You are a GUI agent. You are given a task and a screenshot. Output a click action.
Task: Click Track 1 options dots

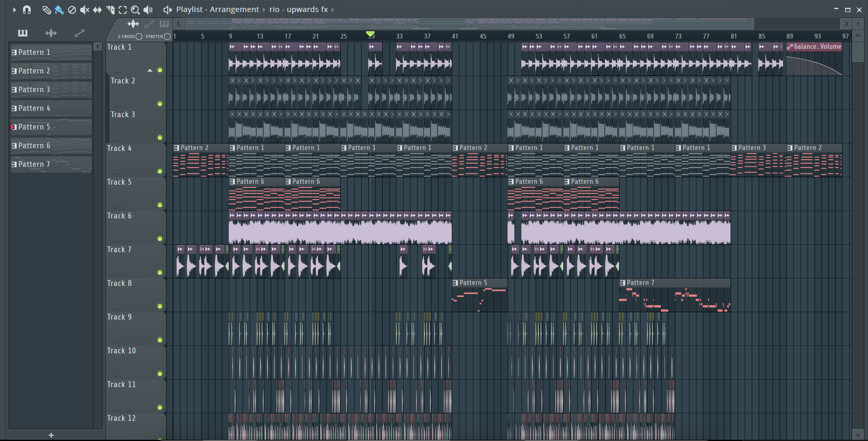pyautogui.click(x=117, y=72)
